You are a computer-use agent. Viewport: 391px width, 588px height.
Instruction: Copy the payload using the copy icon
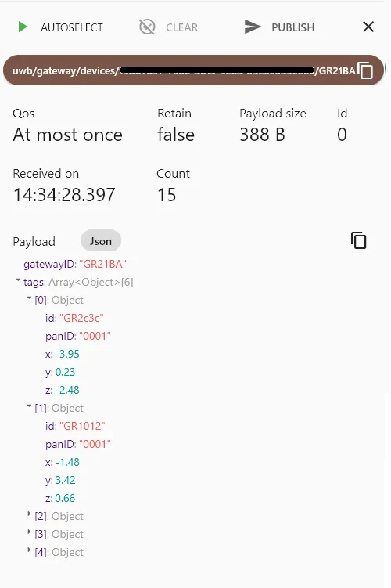click(x=358, y=240)
